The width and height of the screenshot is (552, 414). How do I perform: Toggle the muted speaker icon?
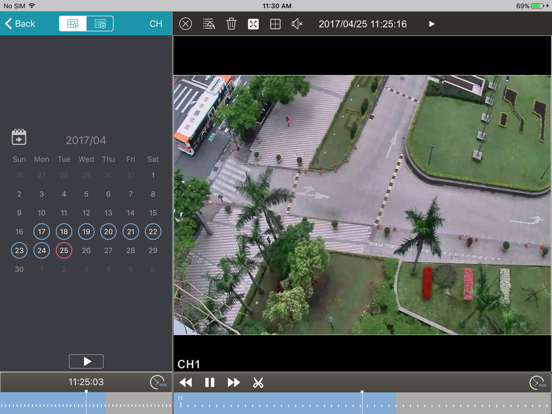[297, 24]
